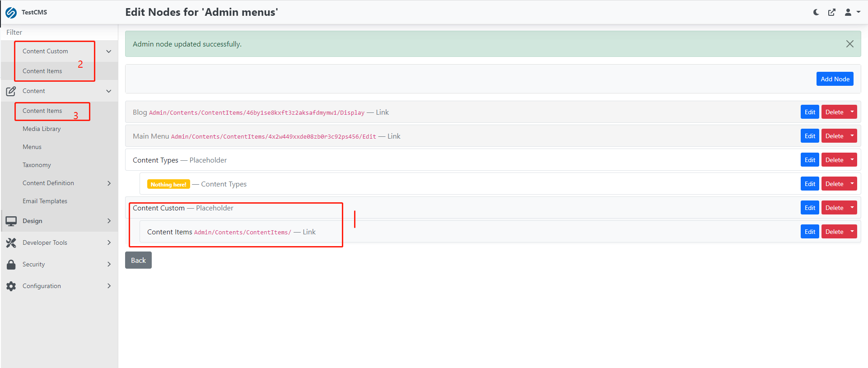Viewport: 868px width, 368px height.
Task: Open Delete dropdown arrow for Main Menu
Action: tap(852, 136)
